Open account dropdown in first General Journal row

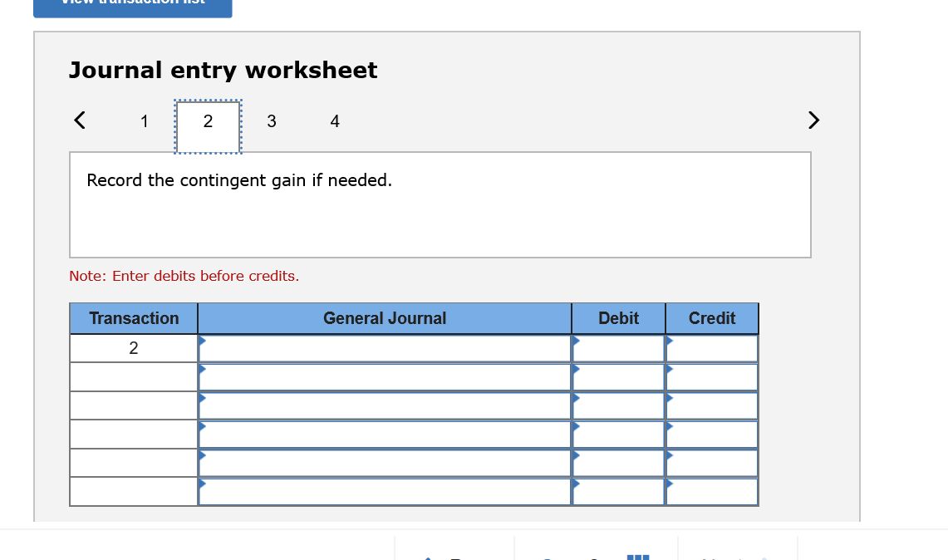[x=385, y=349]
